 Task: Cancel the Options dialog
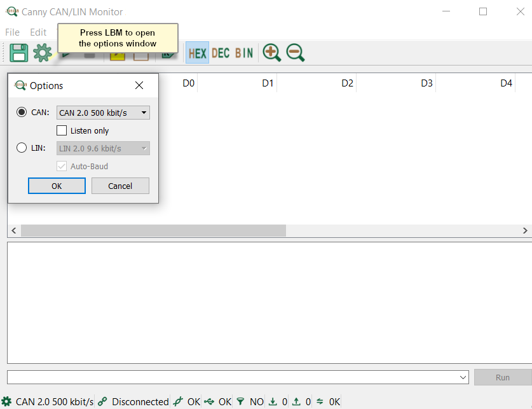120,186
